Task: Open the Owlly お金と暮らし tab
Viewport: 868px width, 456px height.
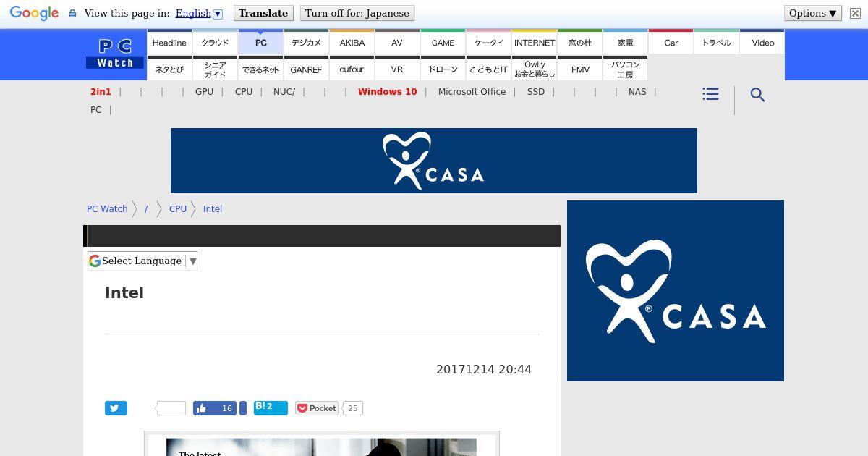Action: tap(534, 69)
